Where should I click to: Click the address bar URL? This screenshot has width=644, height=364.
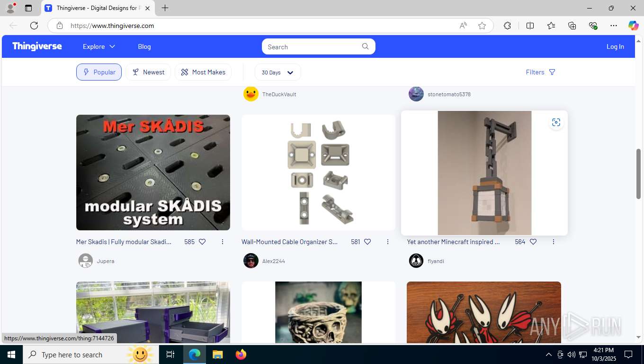coord(112,26)
